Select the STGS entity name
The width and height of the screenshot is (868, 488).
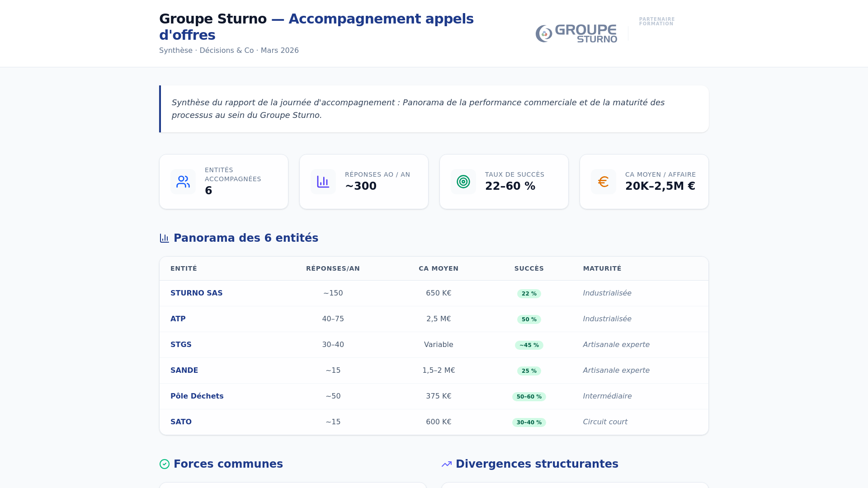[181, 345]
